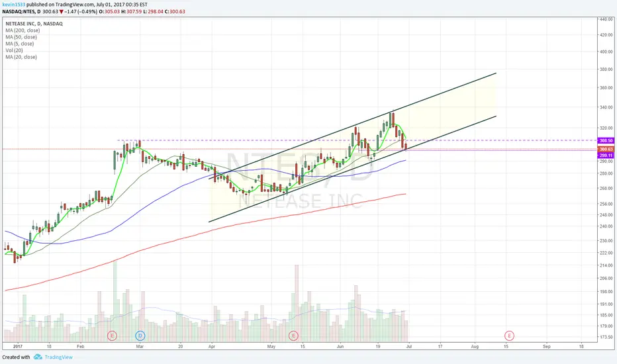The image size is (617, 364).
Task: Click the Mar date axis label
Action: 140,347
